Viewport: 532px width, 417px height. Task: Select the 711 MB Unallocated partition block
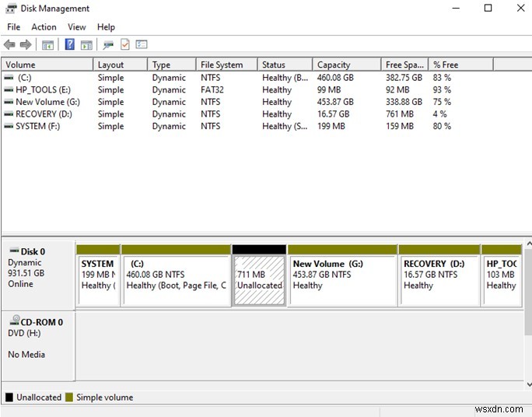(x=259, y=280)
